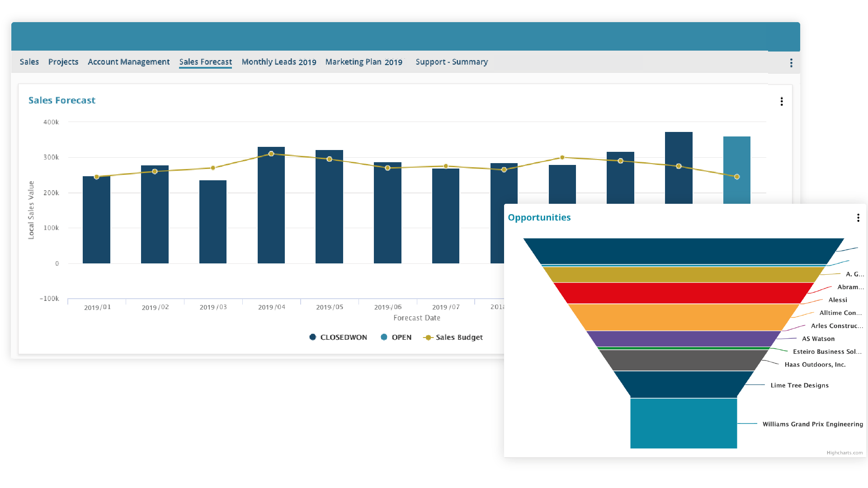Click Sales Budget point on 2019/01
Image resolution: width=868 pixels, height=488 pixels.
[x=96, y=177]
